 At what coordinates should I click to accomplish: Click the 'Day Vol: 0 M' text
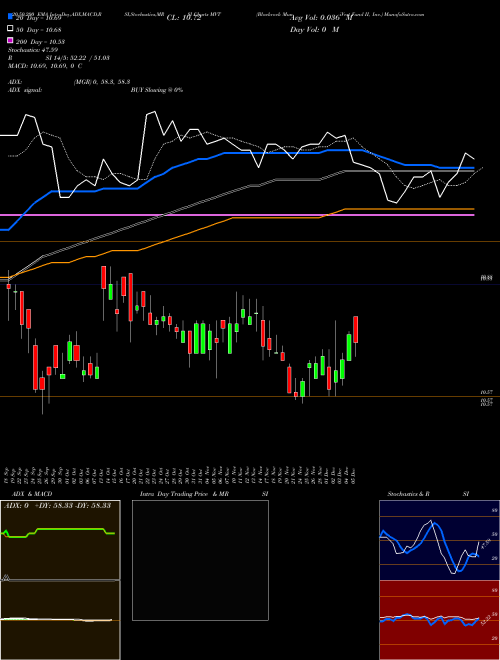[x=314, y=30]
